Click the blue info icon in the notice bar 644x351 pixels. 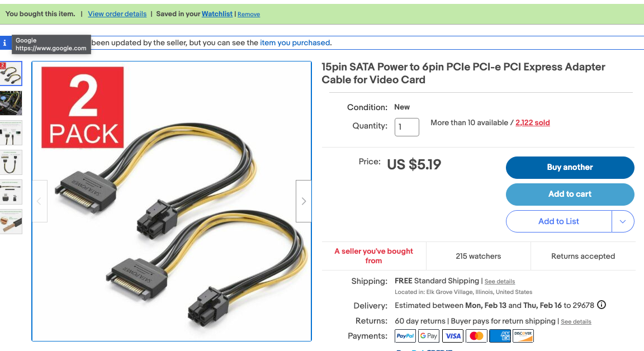(4, 42)
